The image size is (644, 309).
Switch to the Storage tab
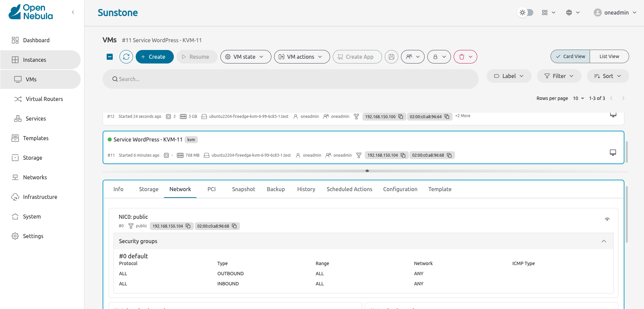[149, 189]
